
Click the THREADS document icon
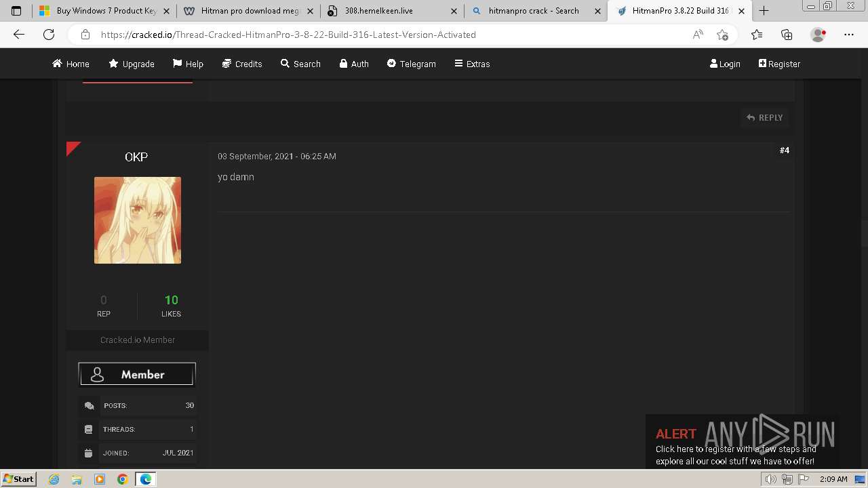click(x=88, y=430)
